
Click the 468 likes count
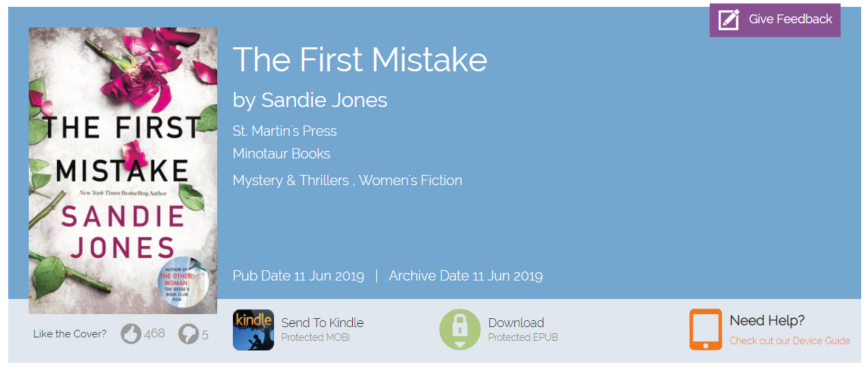point(155,333)
